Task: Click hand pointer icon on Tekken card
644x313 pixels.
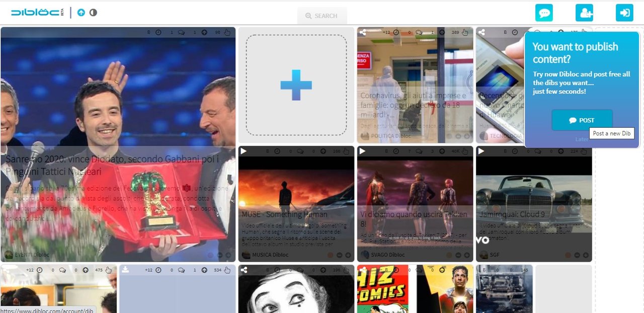Action: 465,151
